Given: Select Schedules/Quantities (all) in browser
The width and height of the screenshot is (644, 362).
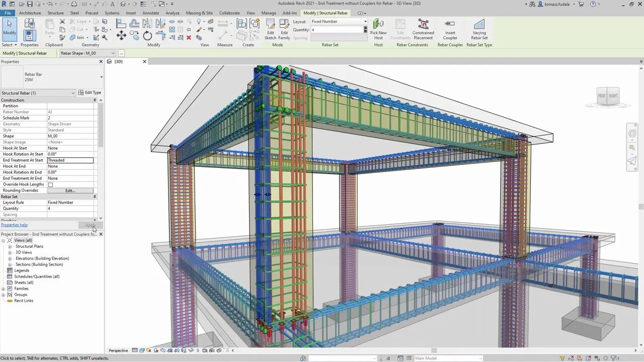Looking at the screenshot, I should click(x=37, y=277).
